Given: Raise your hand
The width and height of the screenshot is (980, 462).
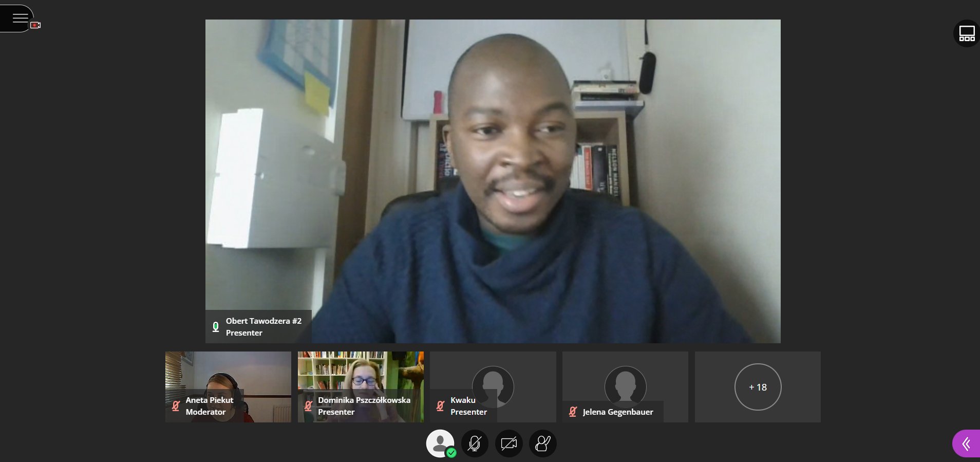Looking at the screenshot, I should click(542, 443).
